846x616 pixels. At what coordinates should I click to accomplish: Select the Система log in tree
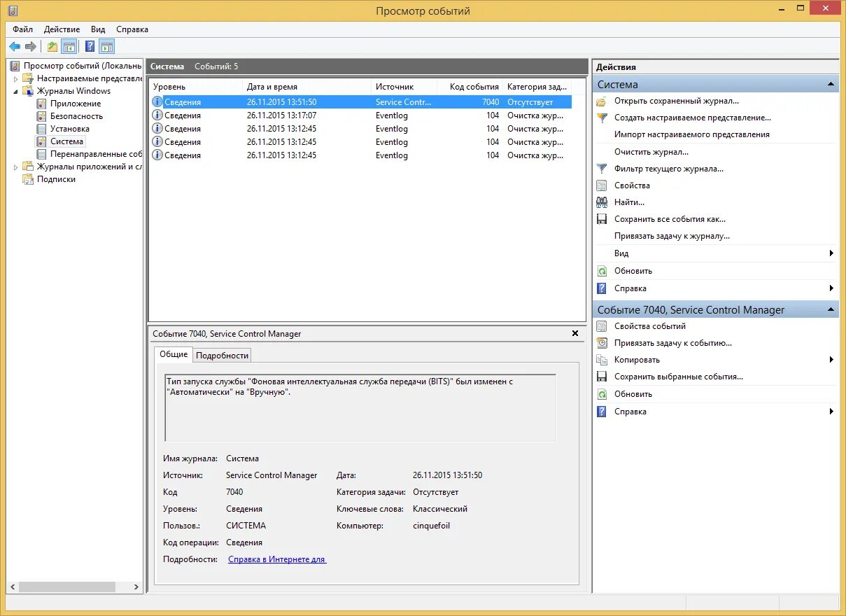point(66,141)
